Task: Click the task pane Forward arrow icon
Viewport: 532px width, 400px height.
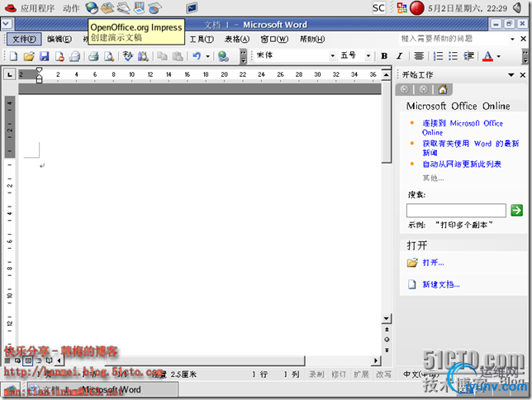Action: (x=423, y=89)
